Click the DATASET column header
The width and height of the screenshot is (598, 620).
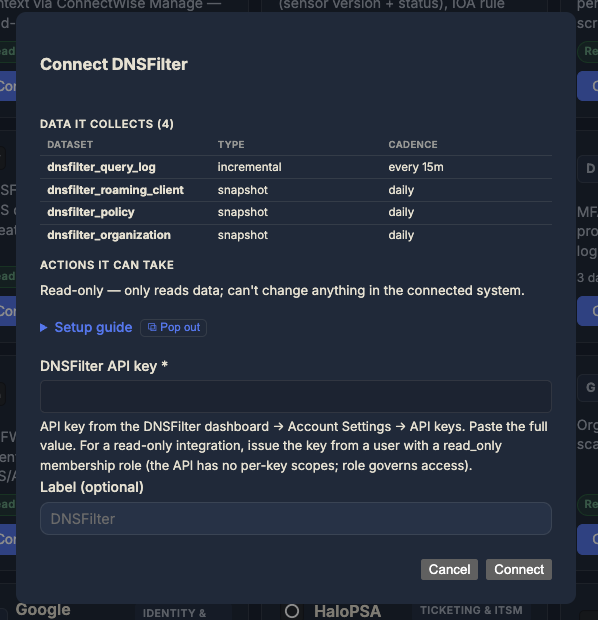[70, 145]
